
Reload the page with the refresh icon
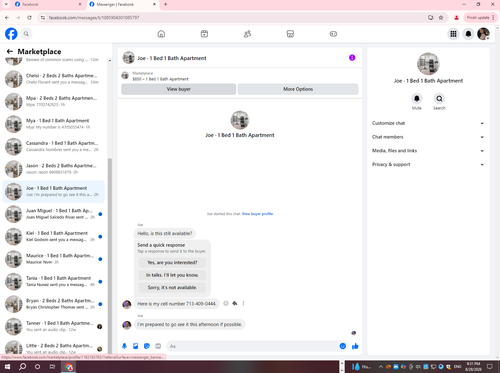(29, 17)
